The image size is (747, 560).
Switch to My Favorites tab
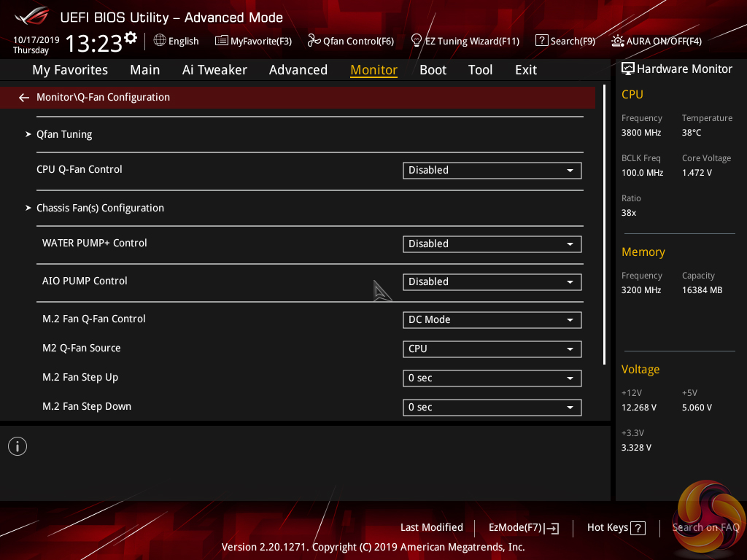pos(70,70)
